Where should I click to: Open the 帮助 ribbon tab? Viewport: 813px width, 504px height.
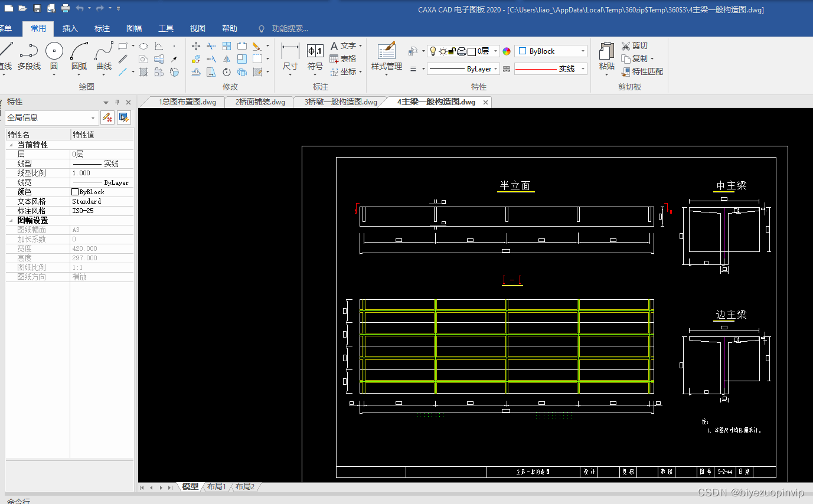click(230, 28)
